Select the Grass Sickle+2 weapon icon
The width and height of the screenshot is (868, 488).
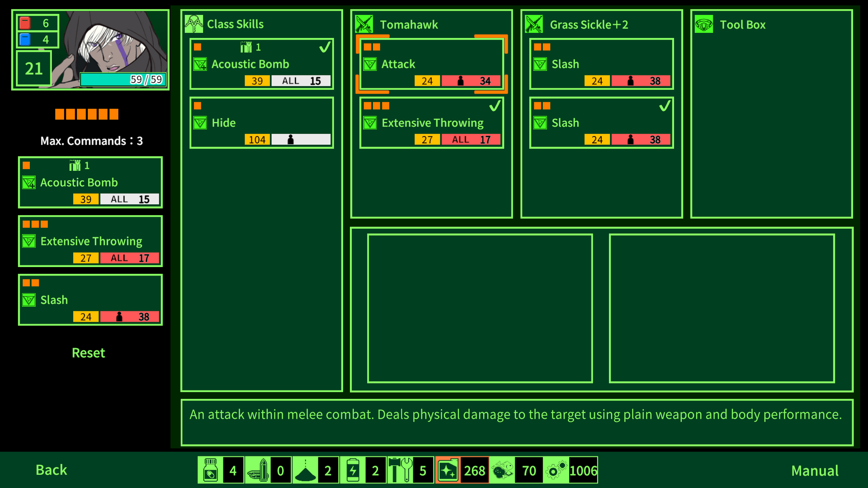pyautogui.click(x=534, y=24)
